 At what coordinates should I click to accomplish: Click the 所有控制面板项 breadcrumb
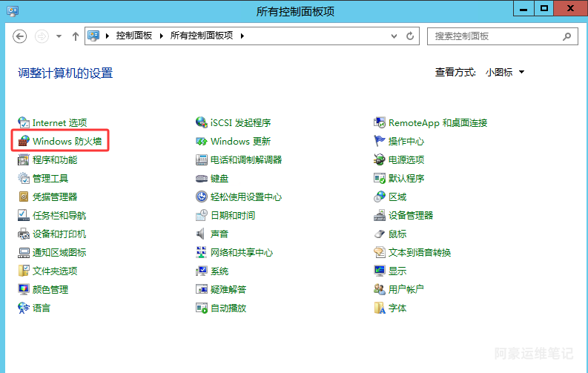[202, 36]
